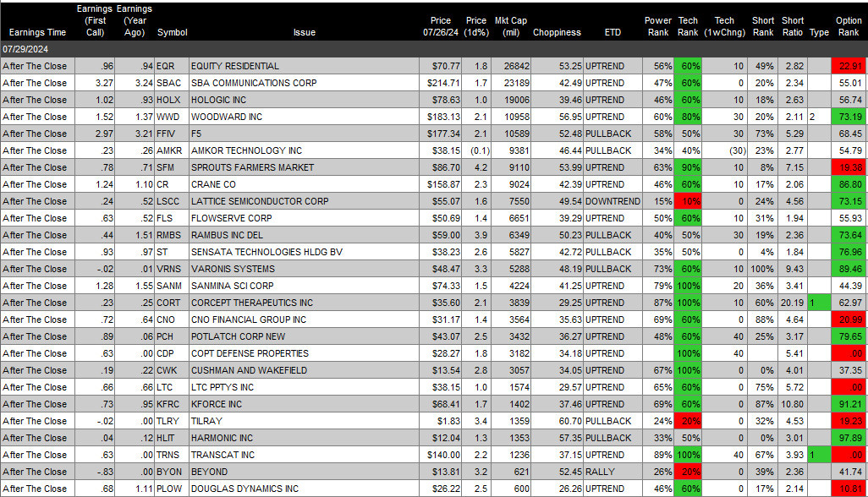Click the DOWNTREND cell for LSCC
Viewport: 868px width, 497px height.
tap(613, 201)
